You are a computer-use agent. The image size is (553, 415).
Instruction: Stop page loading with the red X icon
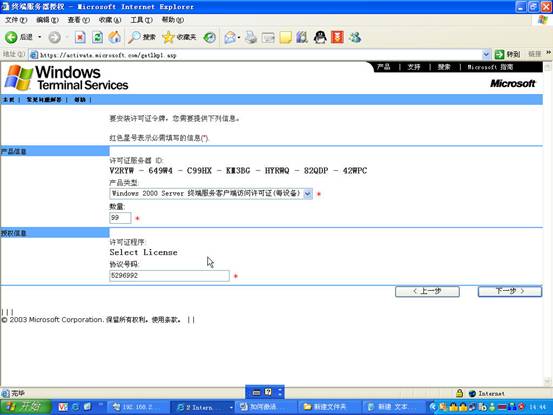(x=80, y=37)
